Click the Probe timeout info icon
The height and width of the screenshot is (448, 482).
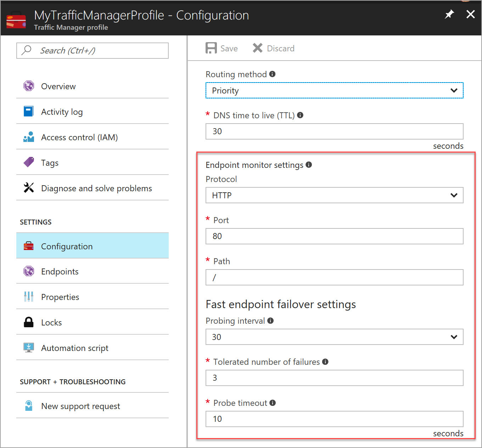[273, 403]
